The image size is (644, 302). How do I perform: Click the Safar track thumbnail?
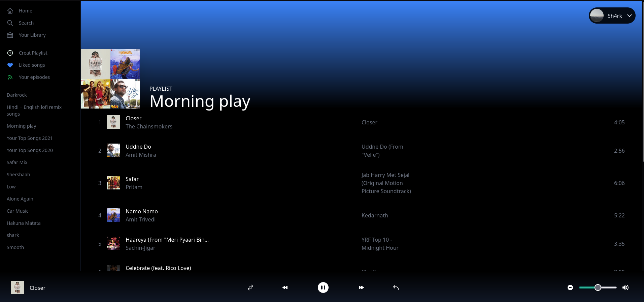click(x=113, y=183)
